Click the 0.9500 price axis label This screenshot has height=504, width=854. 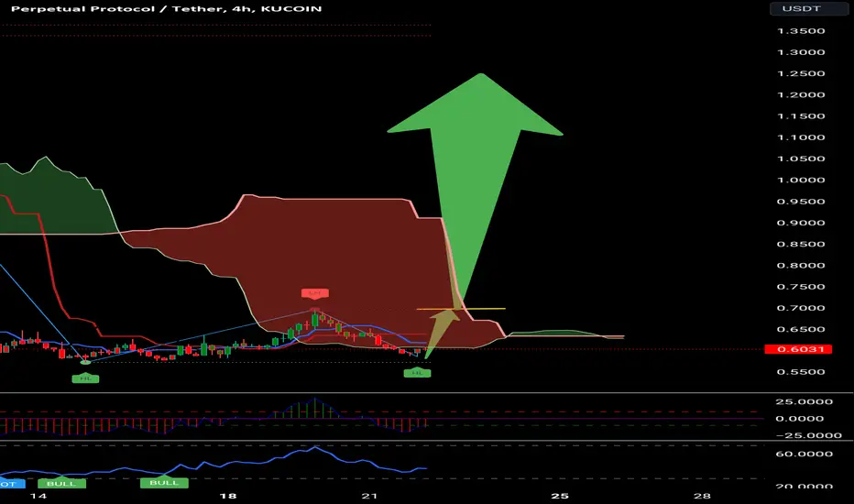tap(801, 202)
